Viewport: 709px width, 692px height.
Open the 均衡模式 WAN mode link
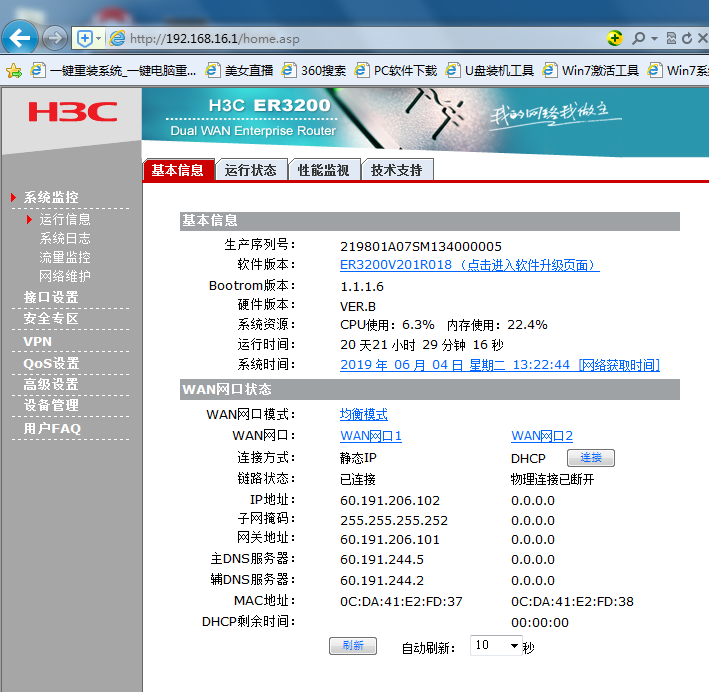point(364,414)
